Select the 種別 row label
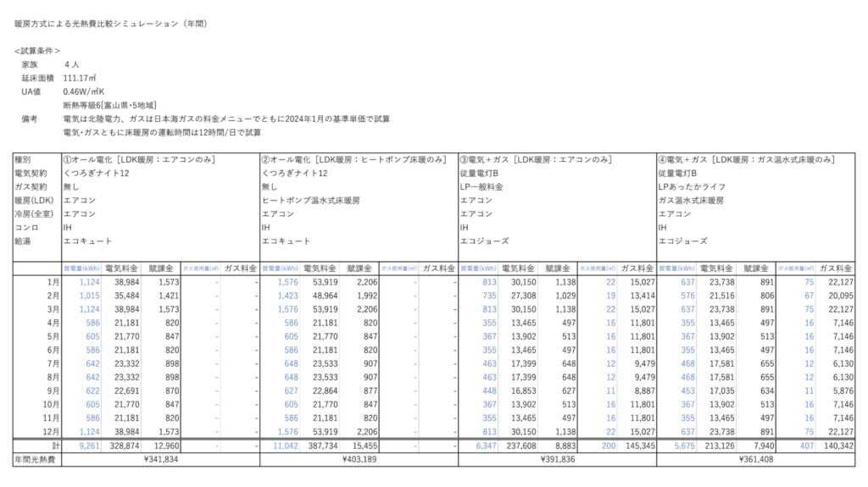 23,160
